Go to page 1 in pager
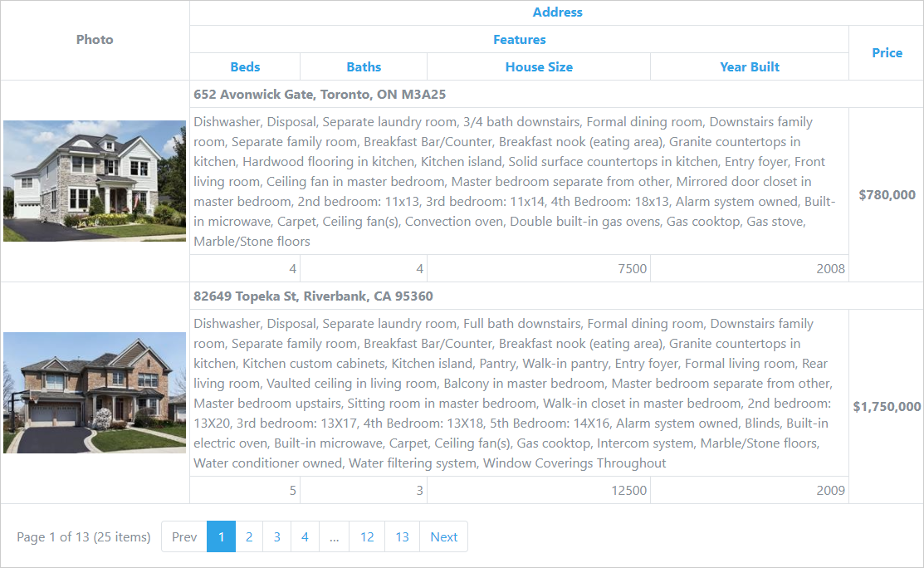 click(x=221, y=536)
